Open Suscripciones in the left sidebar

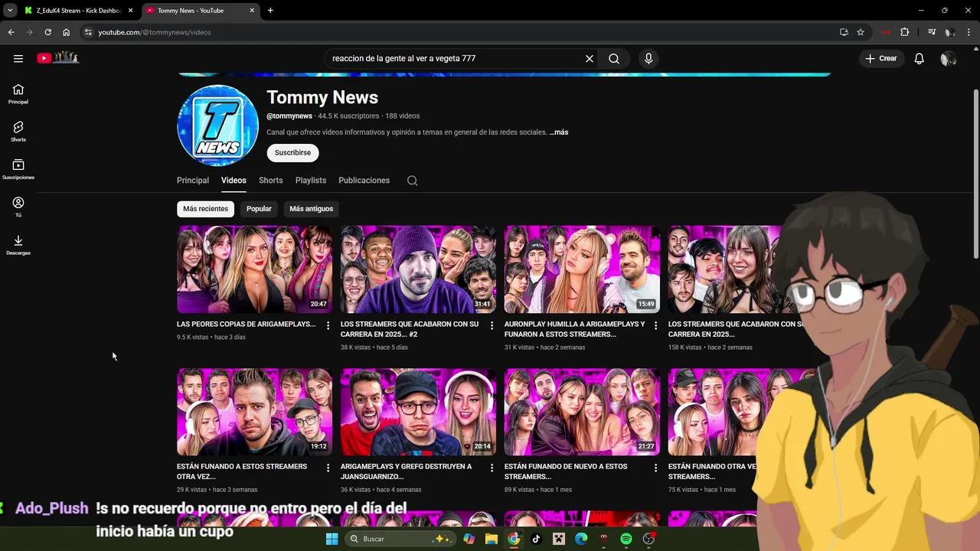click(x=18, y=169)
